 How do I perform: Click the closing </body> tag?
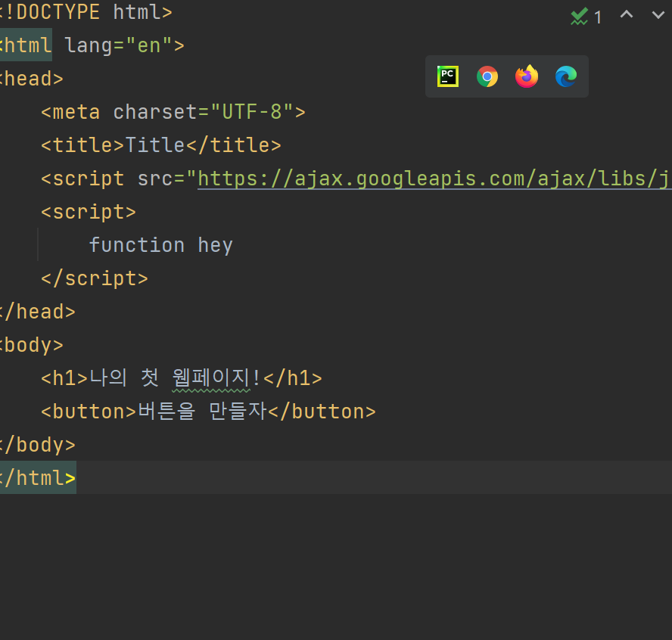coord(38,445)
